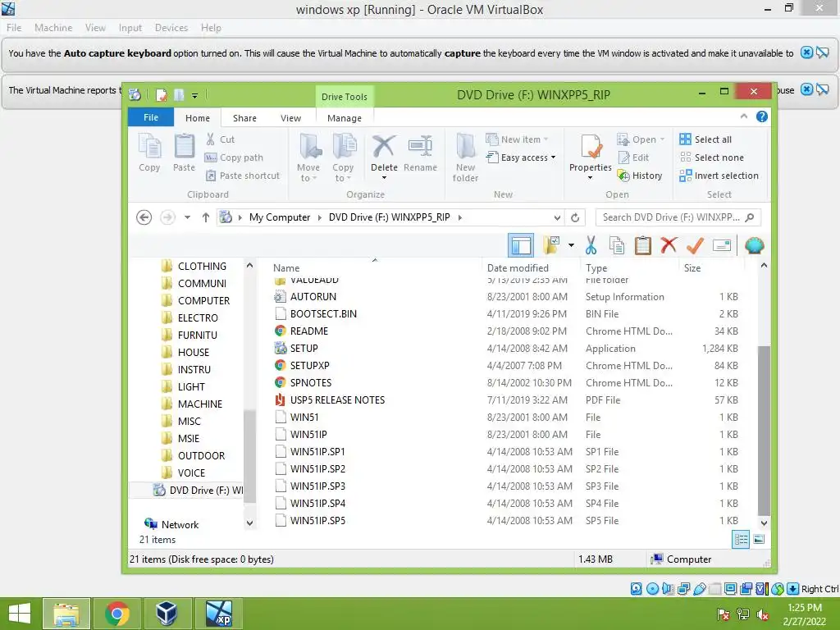Click the Properties checkmark icon
The width and height of the screenshot is (840, 630).
(x=591, y=147)
